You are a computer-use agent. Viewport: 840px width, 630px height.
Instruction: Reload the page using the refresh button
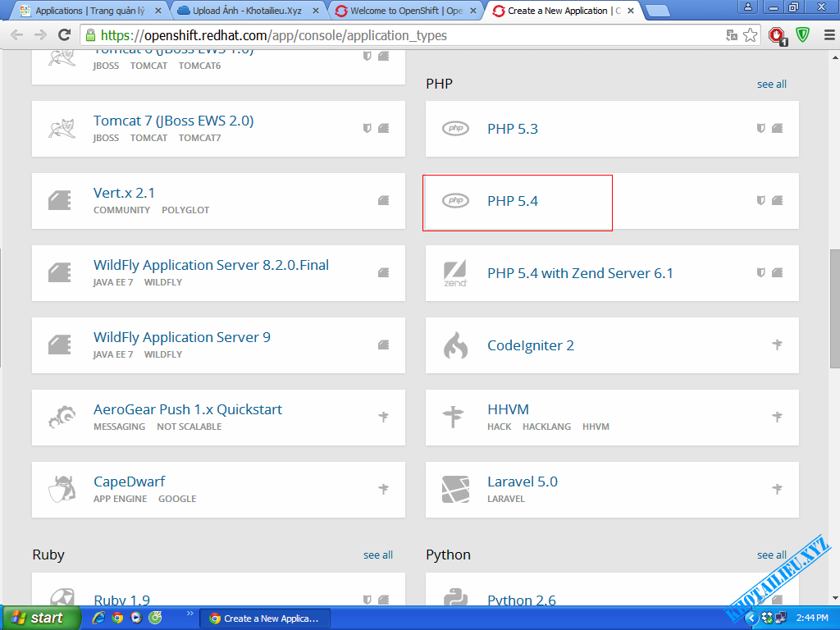[x=64, y=35]
